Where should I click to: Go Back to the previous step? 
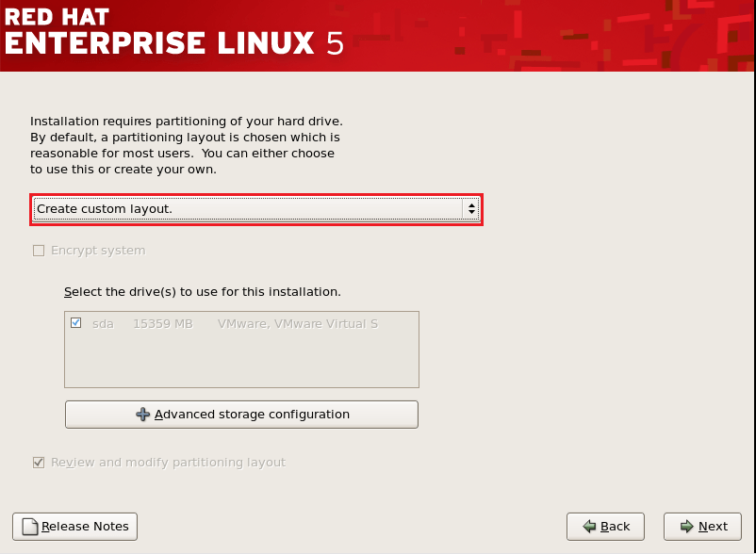click(x=605, y=527)
